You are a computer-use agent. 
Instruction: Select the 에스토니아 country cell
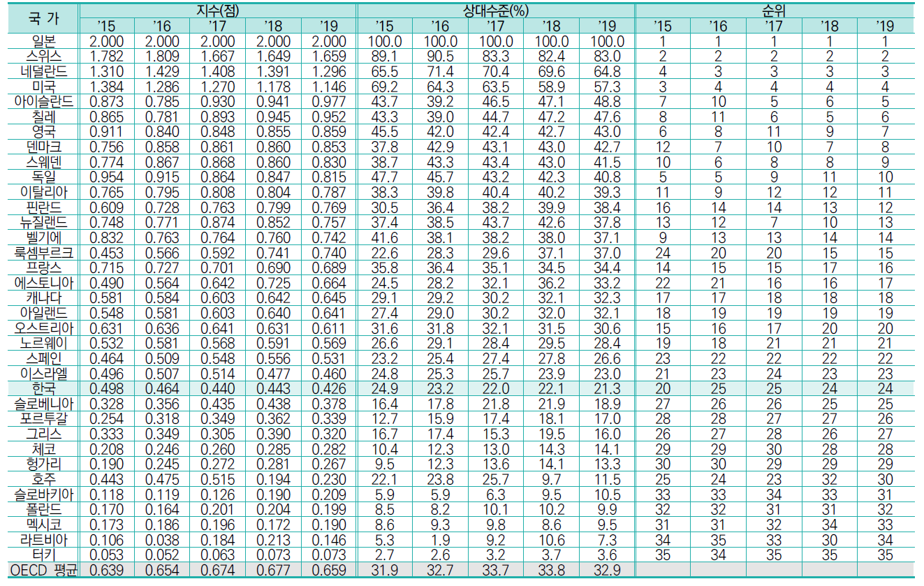(x=43, y=284)
